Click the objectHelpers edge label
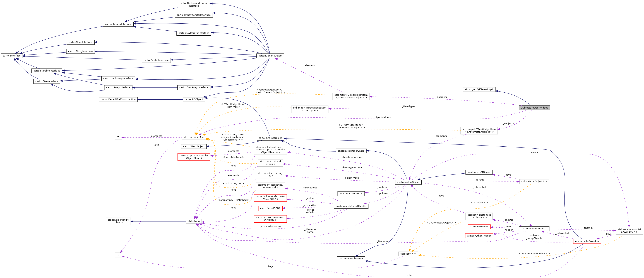Viewport: 644px width, 278px height. 382,117
